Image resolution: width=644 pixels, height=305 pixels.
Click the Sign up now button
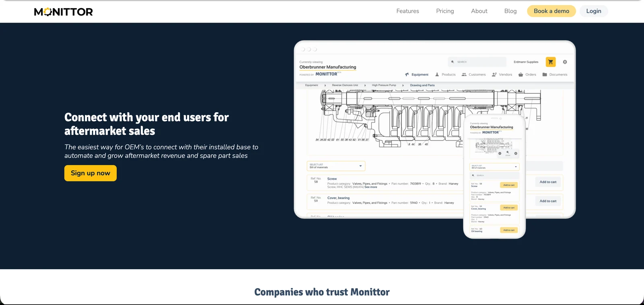coord(91,173)
